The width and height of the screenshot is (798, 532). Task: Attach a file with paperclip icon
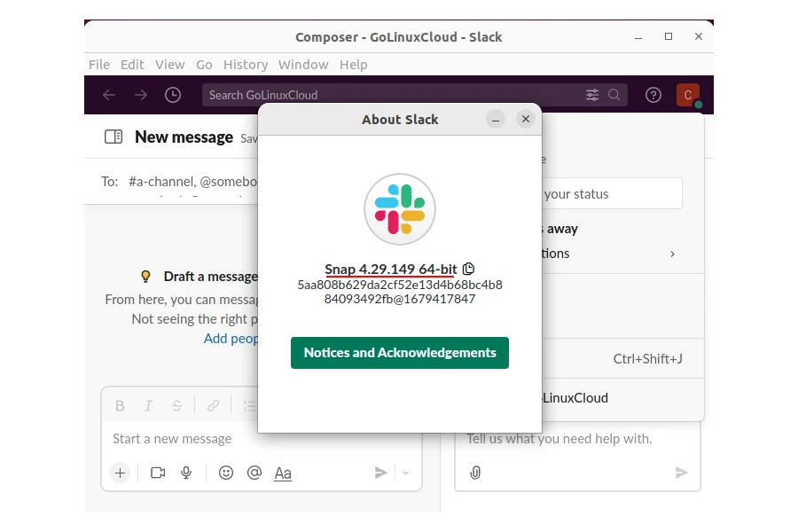475,473
